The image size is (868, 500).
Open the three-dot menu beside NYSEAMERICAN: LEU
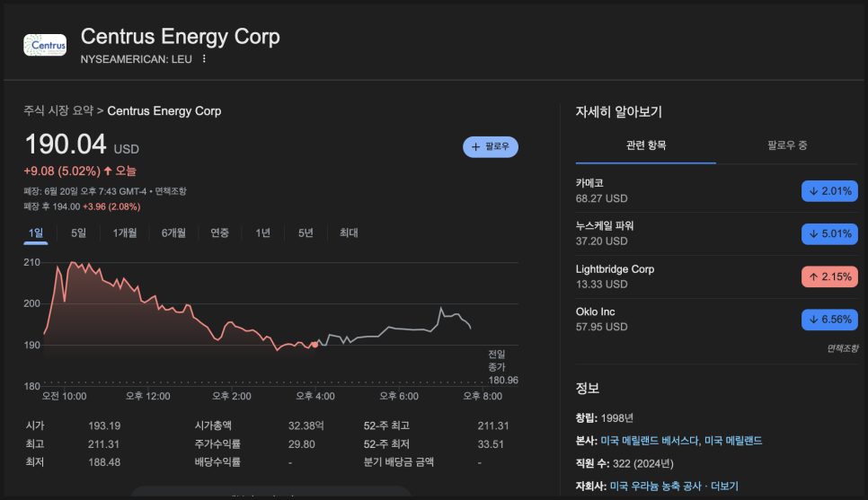pyautogui.click(x=204, y=58)
